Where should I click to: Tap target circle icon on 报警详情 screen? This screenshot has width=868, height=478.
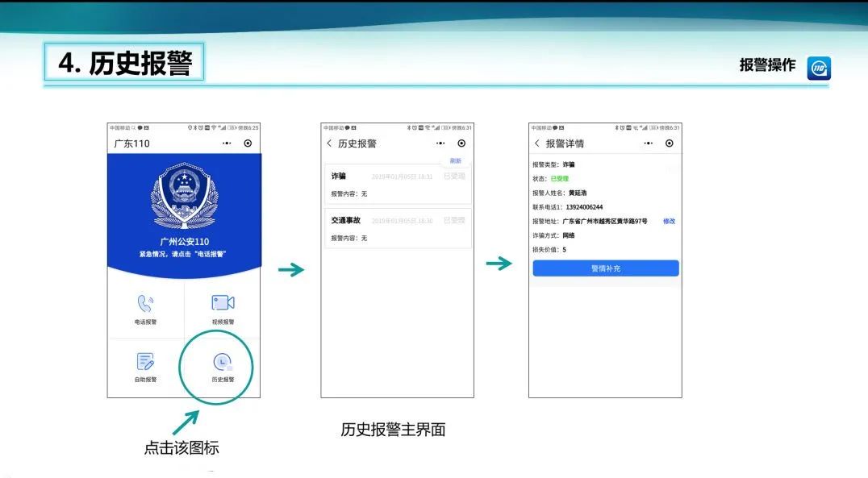(x=670, y=143)
